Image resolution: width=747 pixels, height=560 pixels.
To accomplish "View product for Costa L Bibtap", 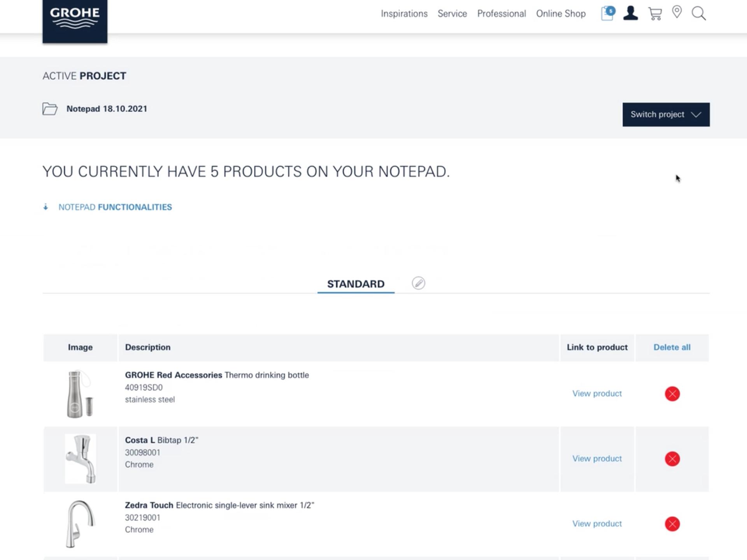I will click(597, 459).
